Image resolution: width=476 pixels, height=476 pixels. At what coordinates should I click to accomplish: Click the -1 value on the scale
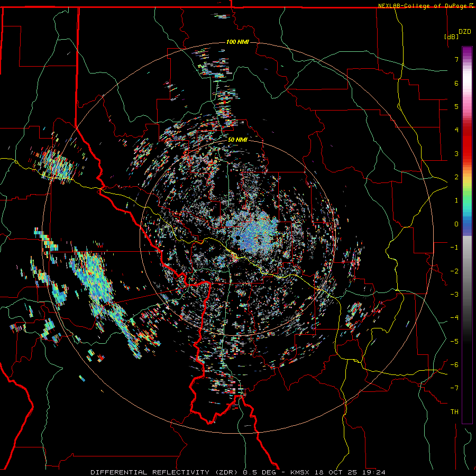(454, 248)
